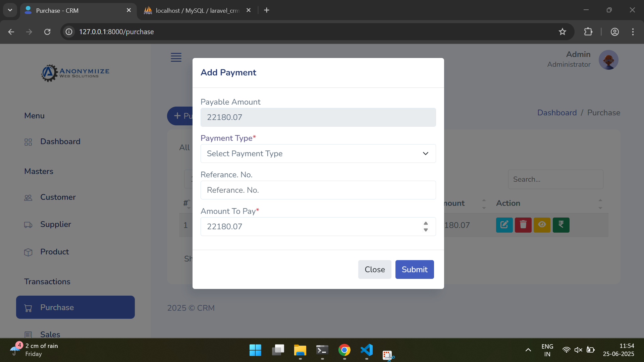Click the table Search field

coord(555,179)
